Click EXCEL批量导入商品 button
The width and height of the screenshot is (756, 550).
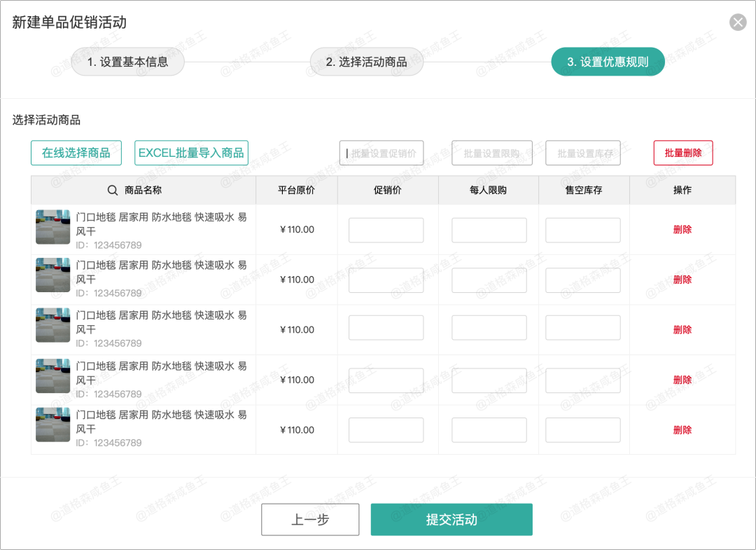click(x=191, y=153)
